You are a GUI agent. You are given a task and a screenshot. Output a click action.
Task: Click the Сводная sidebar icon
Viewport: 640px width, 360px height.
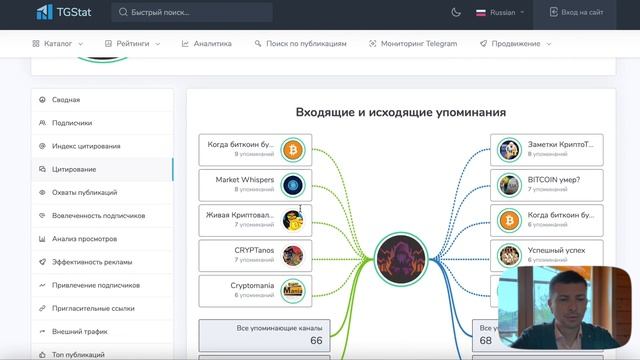pyautogui.click(x=42, y=100)
